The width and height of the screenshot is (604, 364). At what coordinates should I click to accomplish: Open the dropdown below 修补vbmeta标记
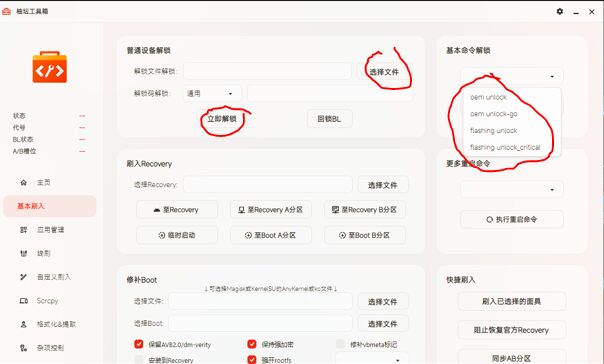click(x=371, y=359)
